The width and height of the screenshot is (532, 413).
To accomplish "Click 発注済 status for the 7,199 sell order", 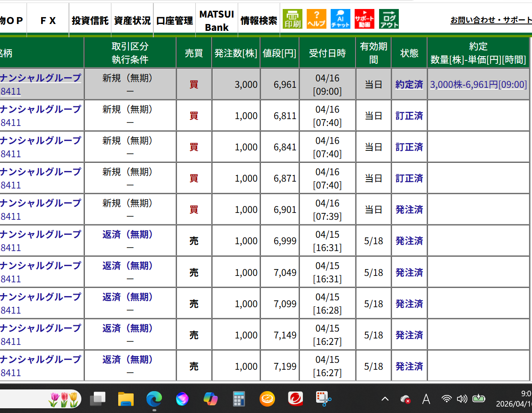I will point(409,366).
